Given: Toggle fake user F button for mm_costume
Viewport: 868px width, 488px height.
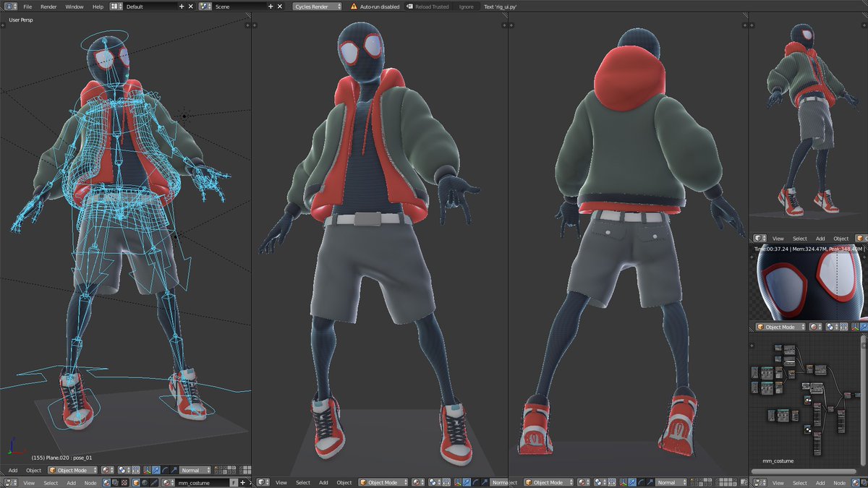Looking at the screenshot, I should tap(234, 483).
